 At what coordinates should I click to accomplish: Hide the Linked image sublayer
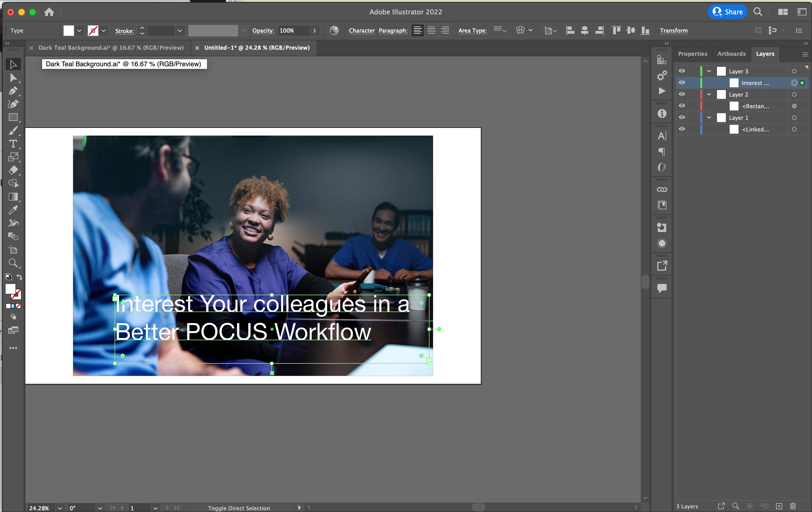pyautogui.click(x=682, y=129)
